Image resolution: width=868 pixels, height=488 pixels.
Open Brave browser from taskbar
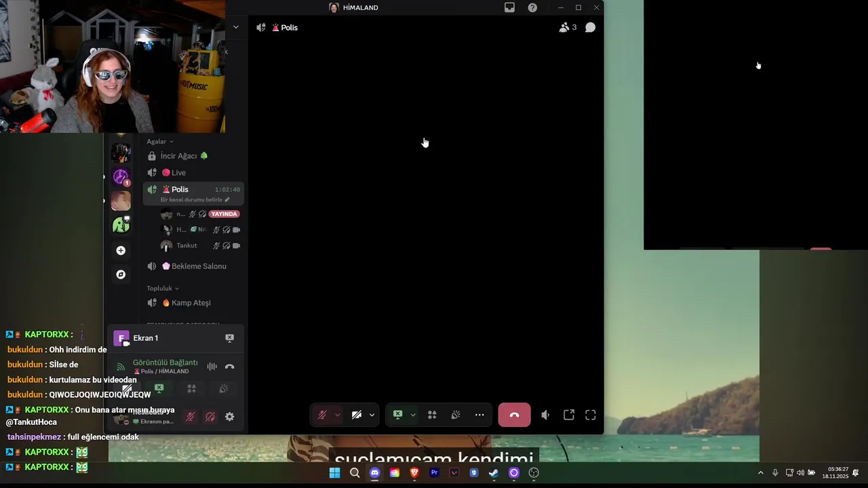pyautogui.click(x=414, y=473)
